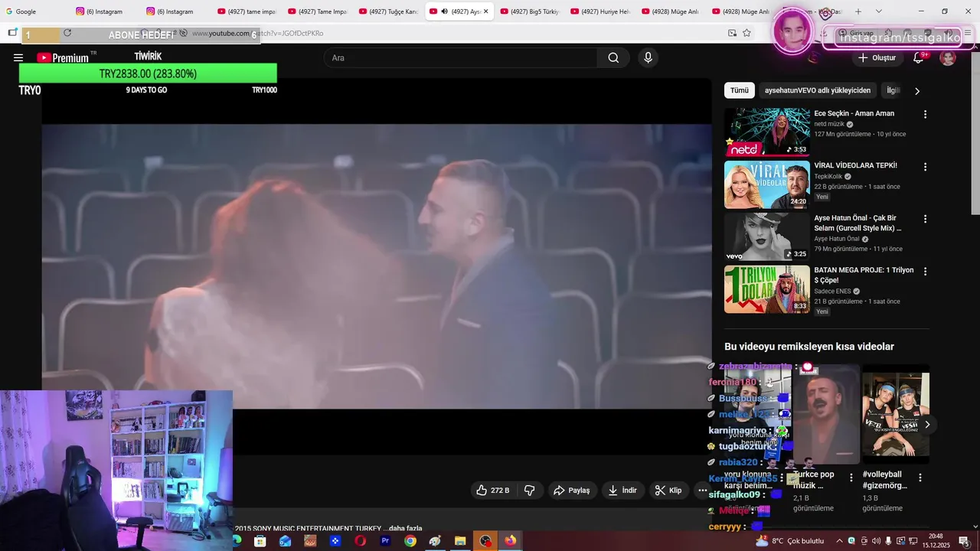Select aysehatunVEVO adlı yükleyiciden chip
The image size is (980, 551).
click(x=818, y=90)
